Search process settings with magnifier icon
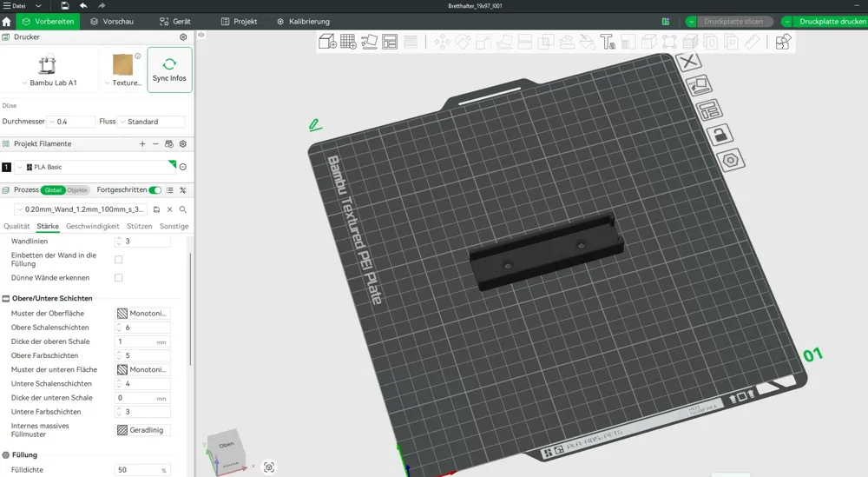The image size is (868, 477). (182, 209)
